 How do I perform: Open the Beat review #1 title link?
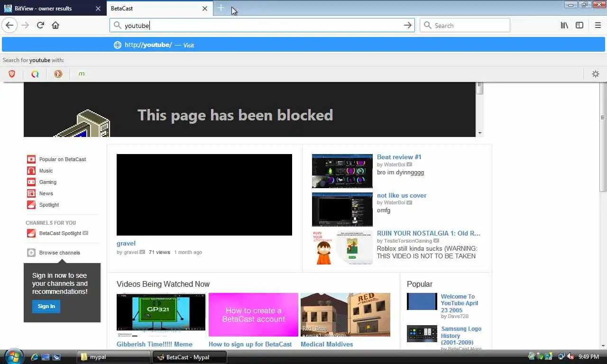(x=399, y=157)
